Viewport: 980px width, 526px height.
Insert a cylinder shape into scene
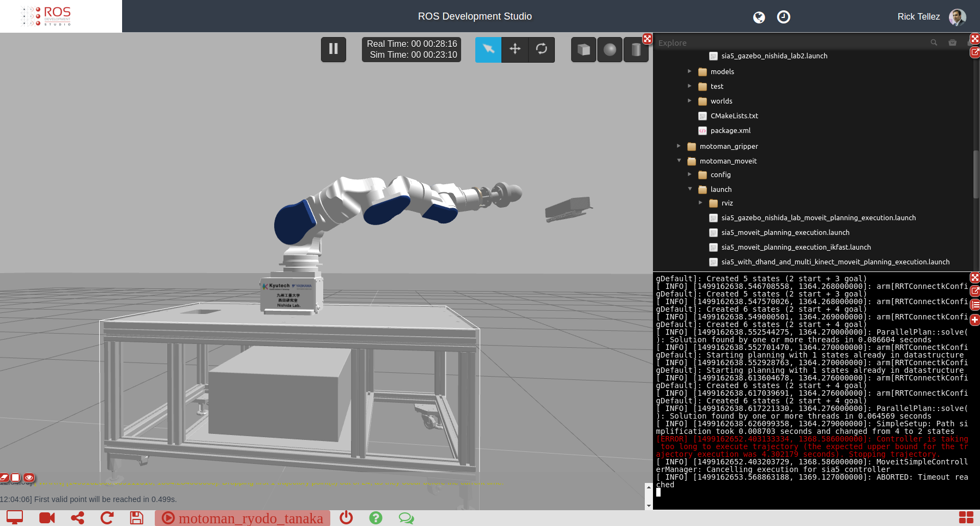636,50
